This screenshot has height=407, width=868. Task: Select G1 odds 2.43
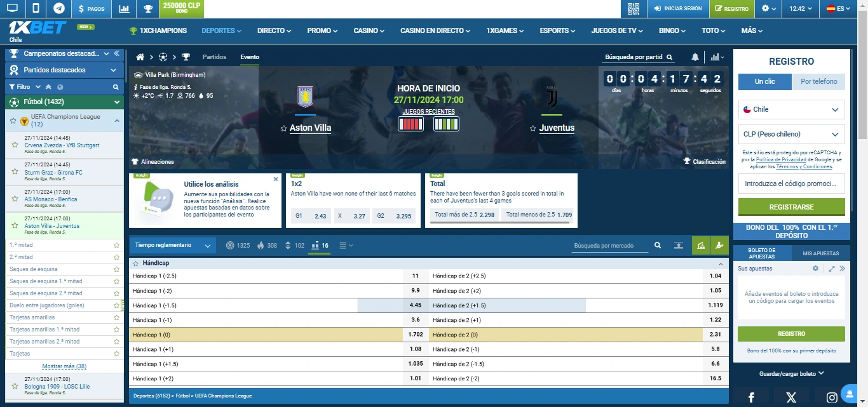click(309, 216)
